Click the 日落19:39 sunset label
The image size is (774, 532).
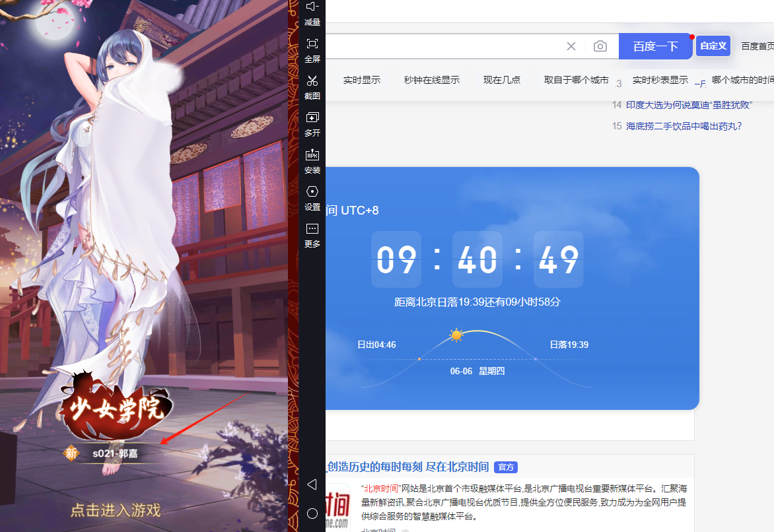[569, 345]
